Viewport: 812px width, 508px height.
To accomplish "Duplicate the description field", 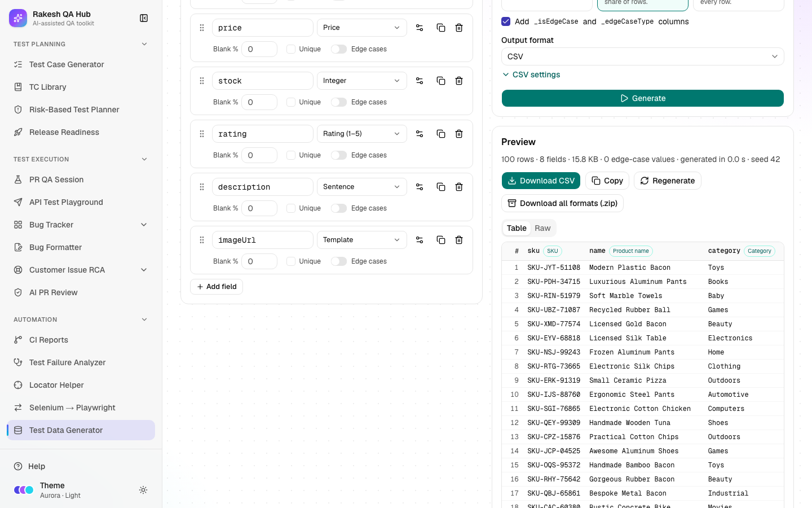I will click(x=441, y=187).
